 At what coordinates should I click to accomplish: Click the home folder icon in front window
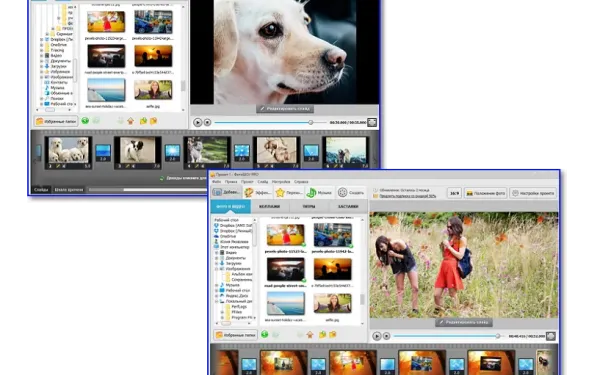pos(310,335)
